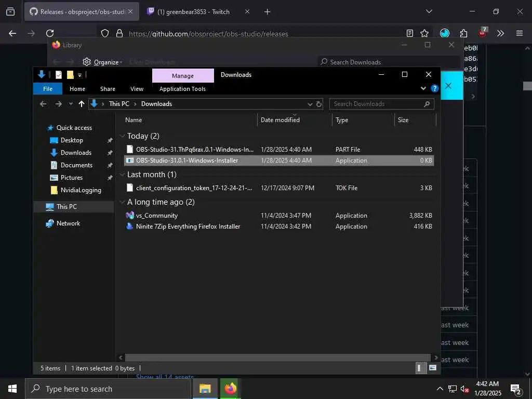Bookmark this page with star icon

424,33
